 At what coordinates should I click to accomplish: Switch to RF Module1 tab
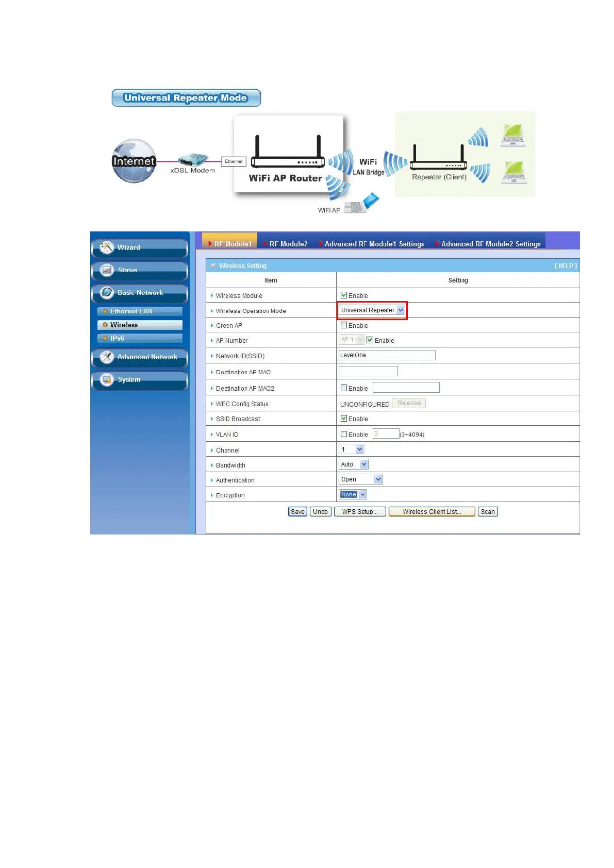230,243
